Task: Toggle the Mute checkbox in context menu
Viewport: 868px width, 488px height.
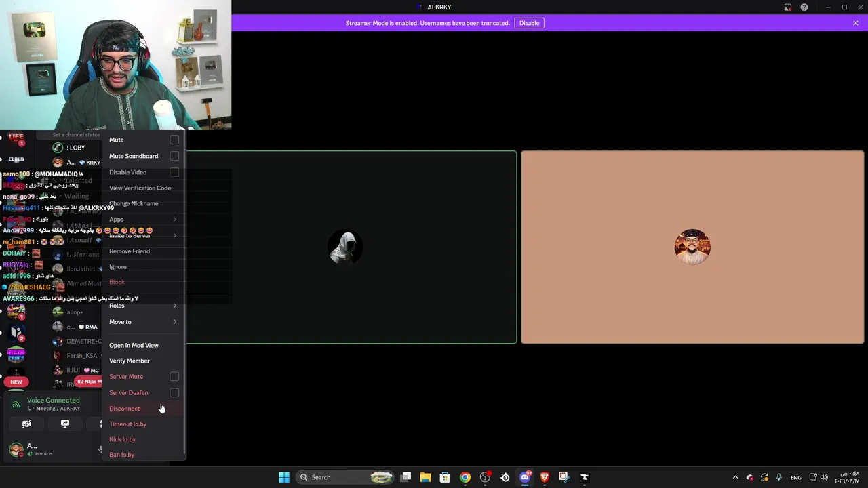Action: 174,140
